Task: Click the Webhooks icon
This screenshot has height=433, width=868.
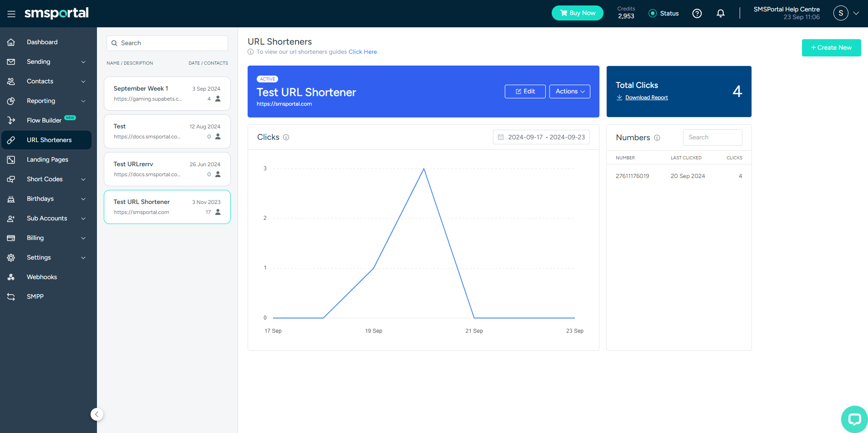Action: coord(11,277)
